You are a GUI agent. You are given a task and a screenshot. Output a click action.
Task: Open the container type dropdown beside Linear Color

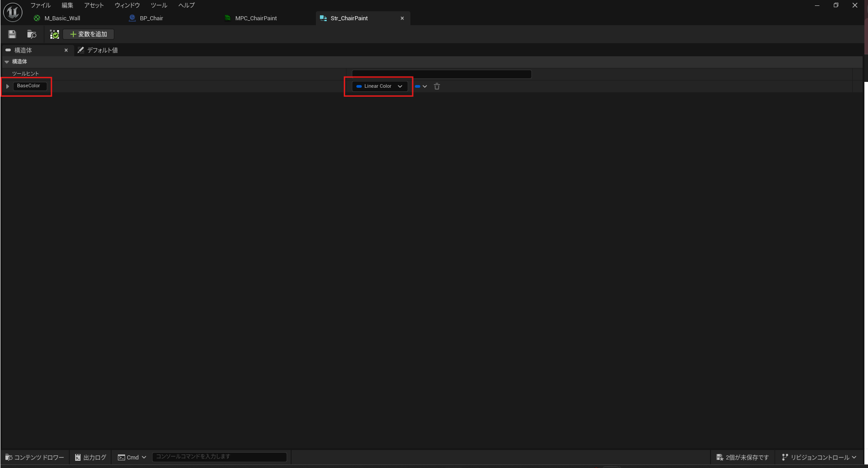(421, 86)
